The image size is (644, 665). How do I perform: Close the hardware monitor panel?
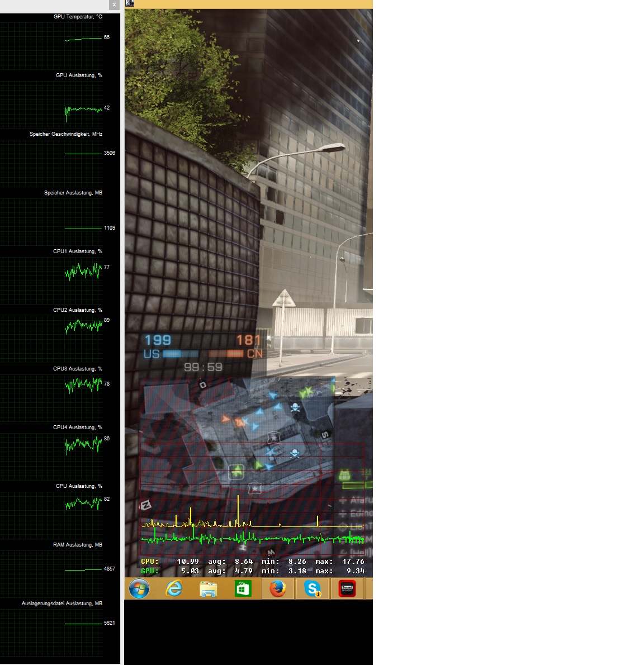coord(114,4)
